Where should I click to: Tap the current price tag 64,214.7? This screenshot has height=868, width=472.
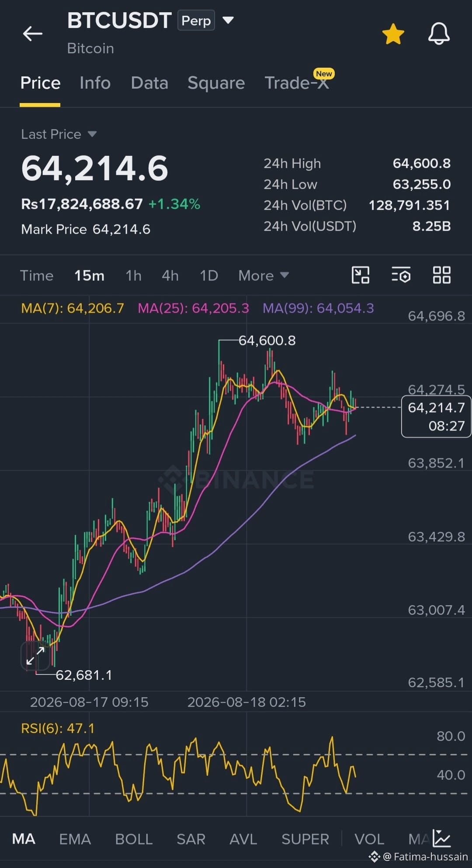(436, 416)
